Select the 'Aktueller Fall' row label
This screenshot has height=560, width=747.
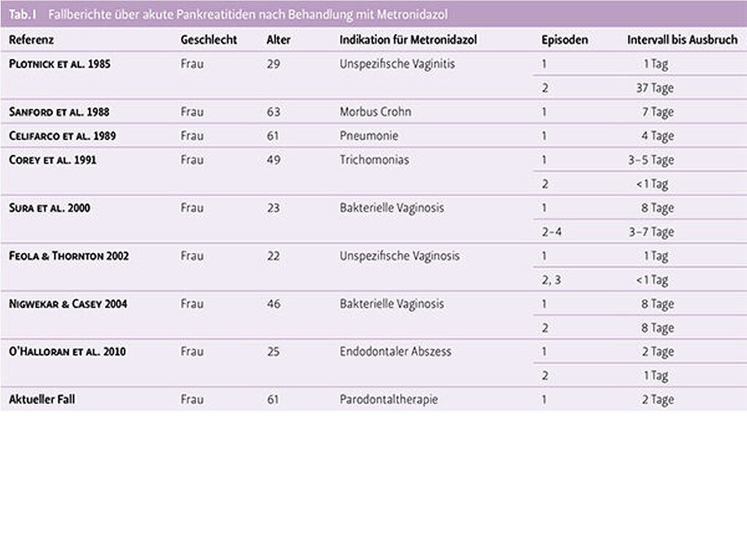coord(42,400)
